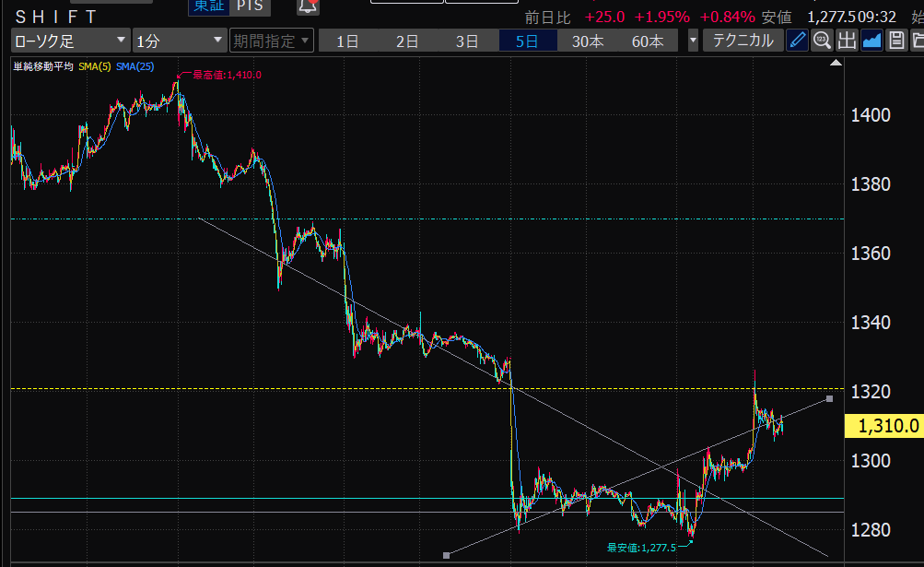Click the small up arrow above price axis

tap(836, 63)
